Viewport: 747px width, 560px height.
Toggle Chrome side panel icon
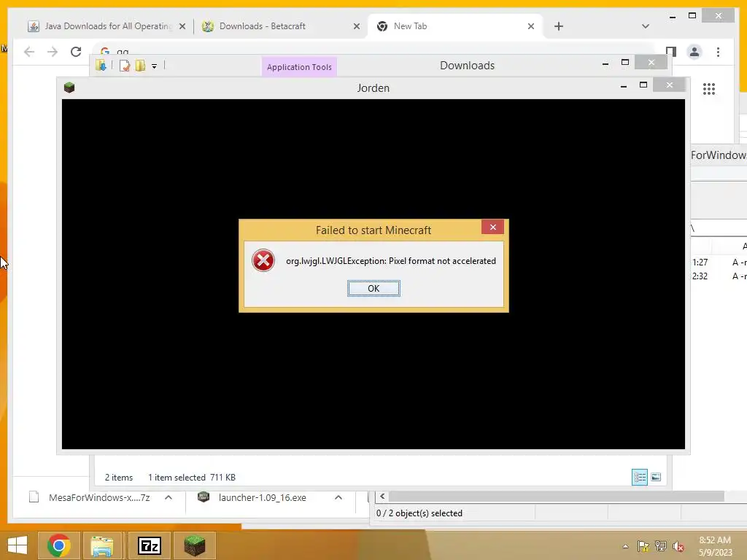[671, 51]
